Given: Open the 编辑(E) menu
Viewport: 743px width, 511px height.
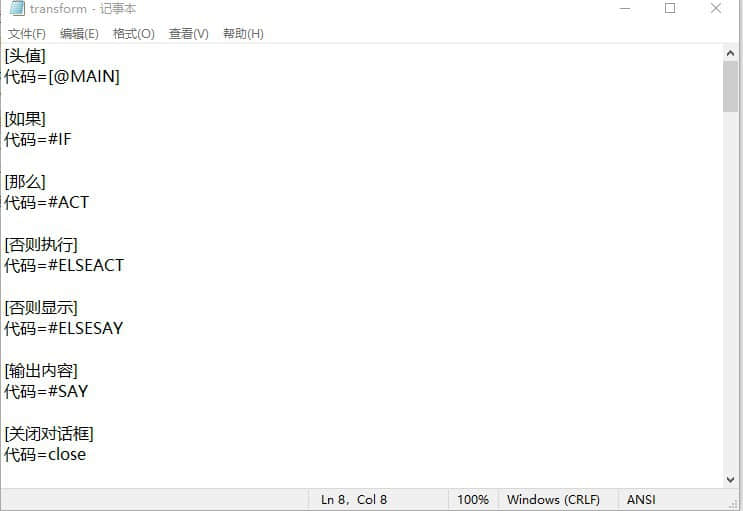Looking at the screenshot, I should [x=79, y=34].
